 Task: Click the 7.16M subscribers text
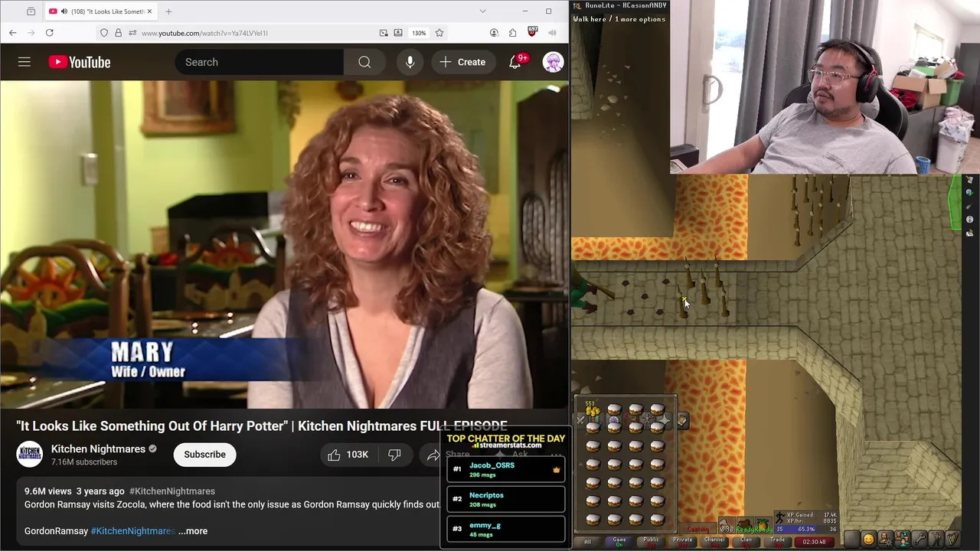pyautogui.click(x=84, y=462)
